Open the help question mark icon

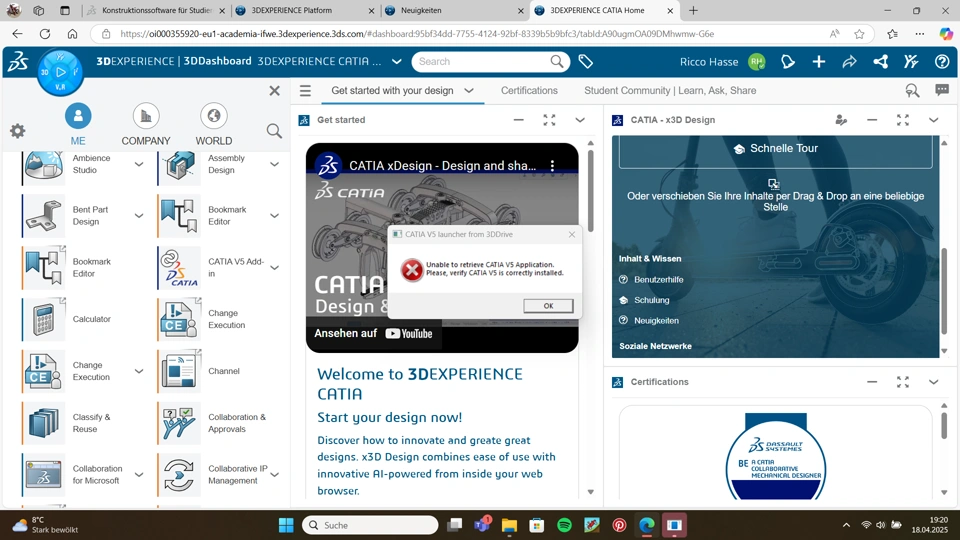coord(942,61)
